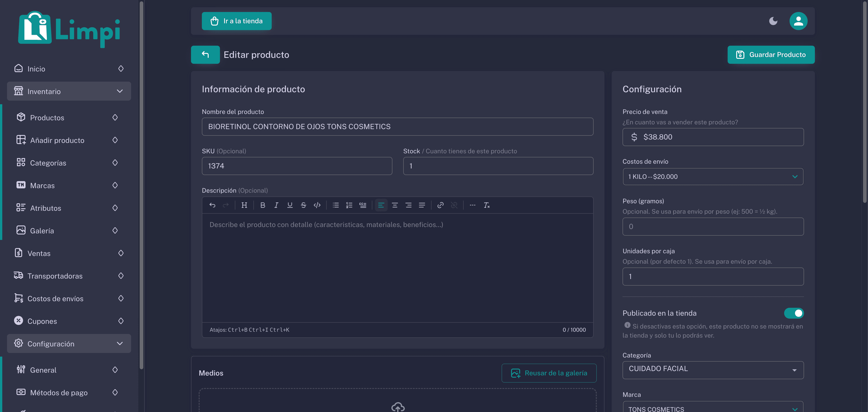Click the 'Atajos: Ctrl+B Ctrl+I Ctrl+K' hint

pos(249,330)
